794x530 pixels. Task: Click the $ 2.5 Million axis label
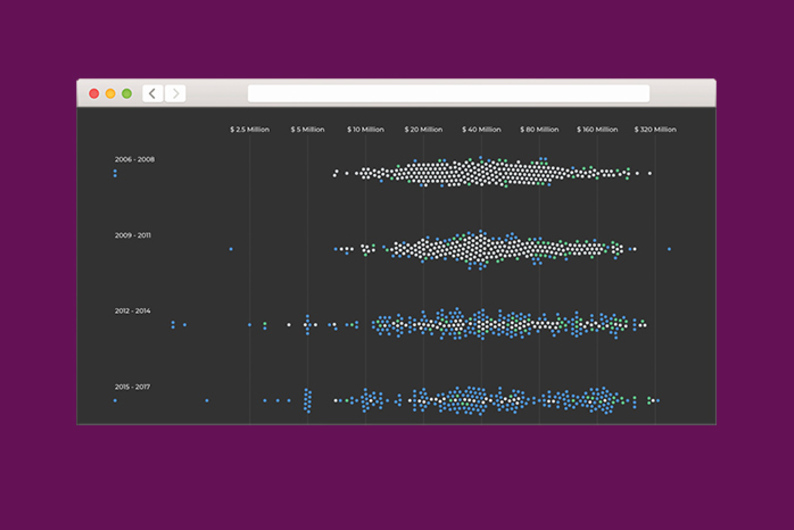[x=249, y=129]
